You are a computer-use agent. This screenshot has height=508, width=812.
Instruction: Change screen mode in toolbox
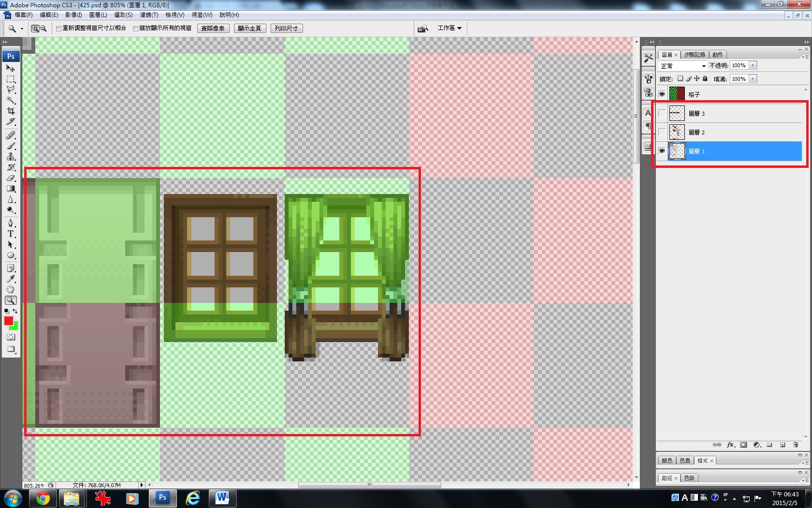tap(11, 349)
